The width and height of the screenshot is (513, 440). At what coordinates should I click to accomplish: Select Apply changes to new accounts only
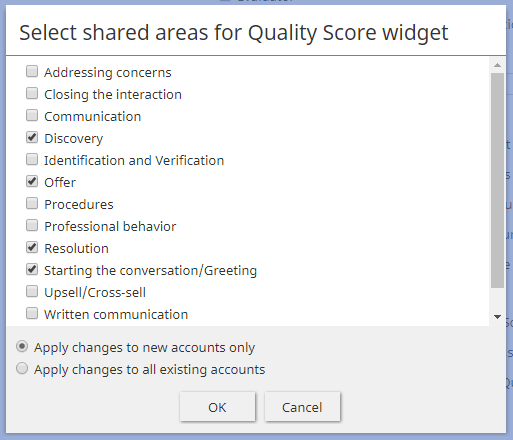[x=22, y=347]
